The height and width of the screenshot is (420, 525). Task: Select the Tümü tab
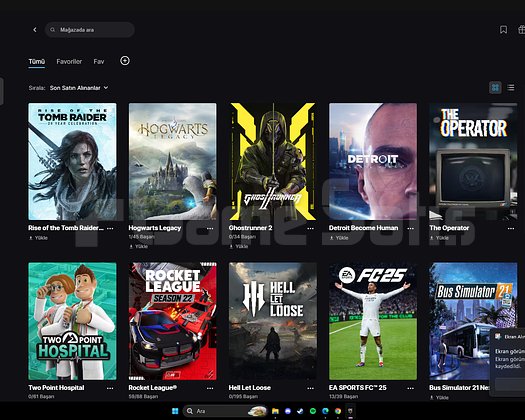(36, 62)
